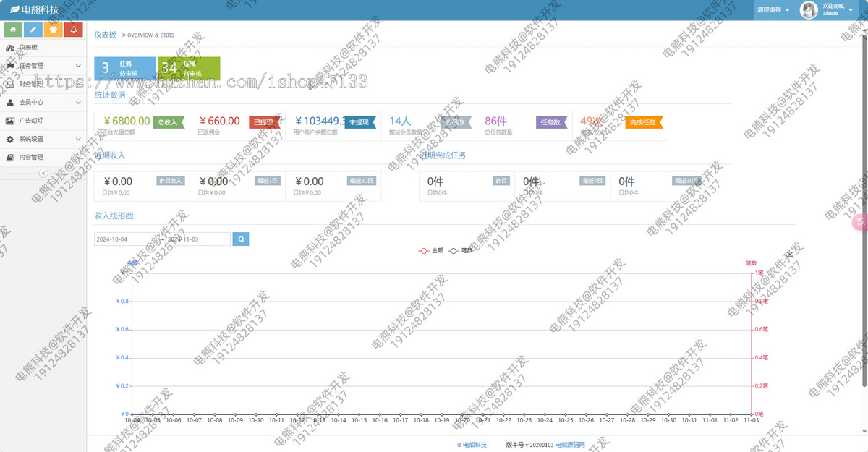The height and width of the screenshot is (452, 868).
Task: Click the 49次 completed count
Action: tap(591, 121)
